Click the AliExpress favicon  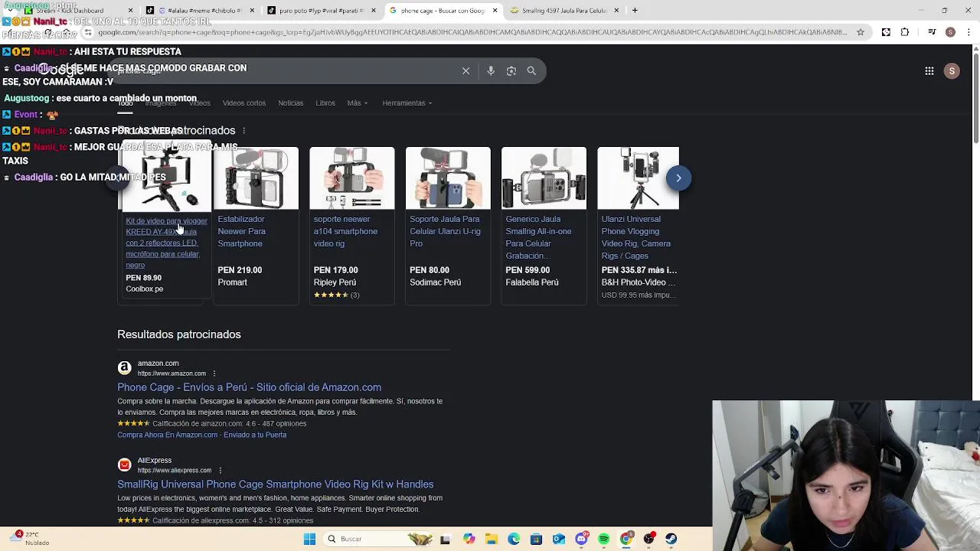(124, 465)
